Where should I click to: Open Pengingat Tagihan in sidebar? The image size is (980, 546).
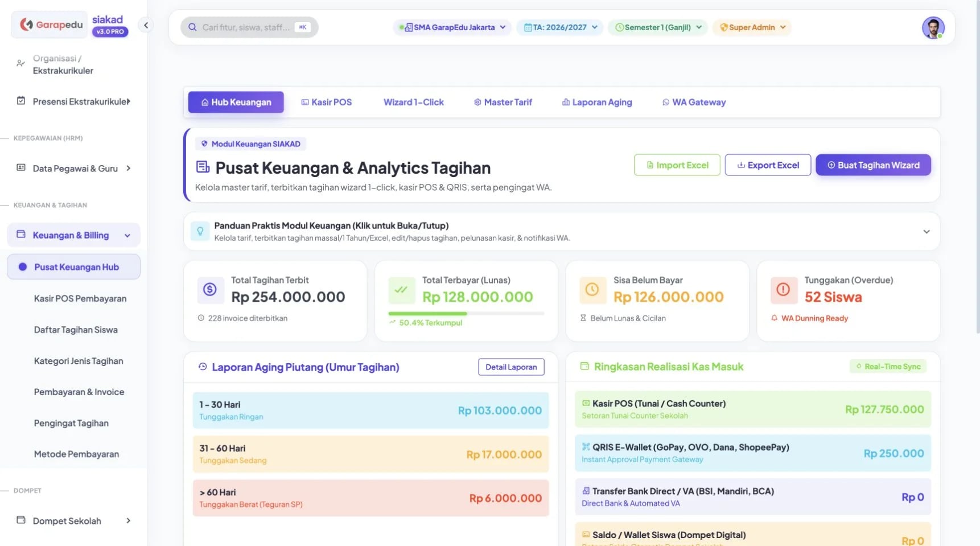coord(71,424)
